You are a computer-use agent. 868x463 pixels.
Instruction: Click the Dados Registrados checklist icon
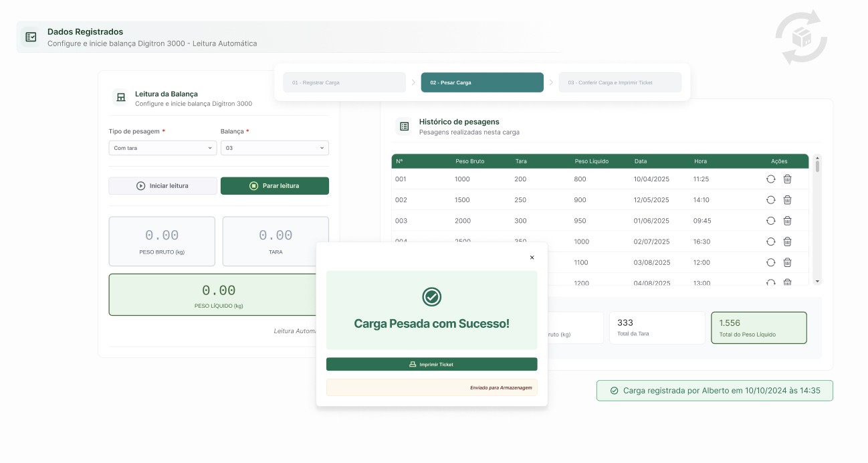pyautogui.click(x=31, y=37)
